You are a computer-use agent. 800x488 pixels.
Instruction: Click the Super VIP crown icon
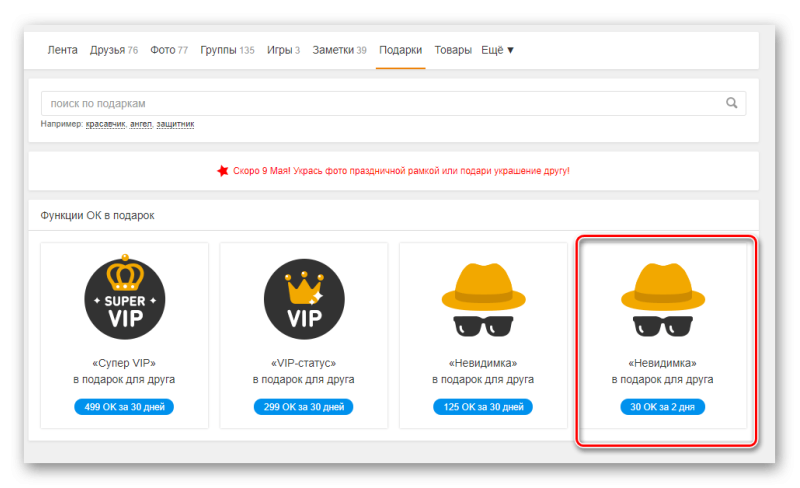pyautogui.click(x=125, y=297)
